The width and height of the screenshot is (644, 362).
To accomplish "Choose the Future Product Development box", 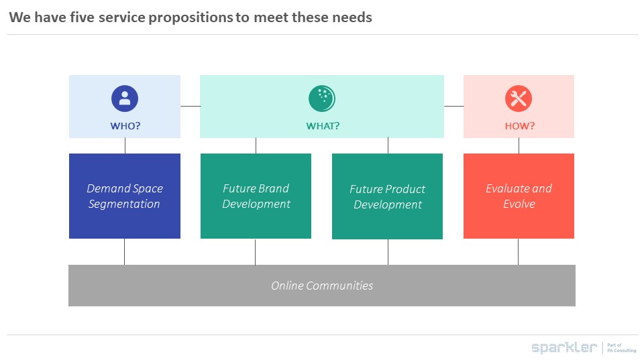I will 387,196.
